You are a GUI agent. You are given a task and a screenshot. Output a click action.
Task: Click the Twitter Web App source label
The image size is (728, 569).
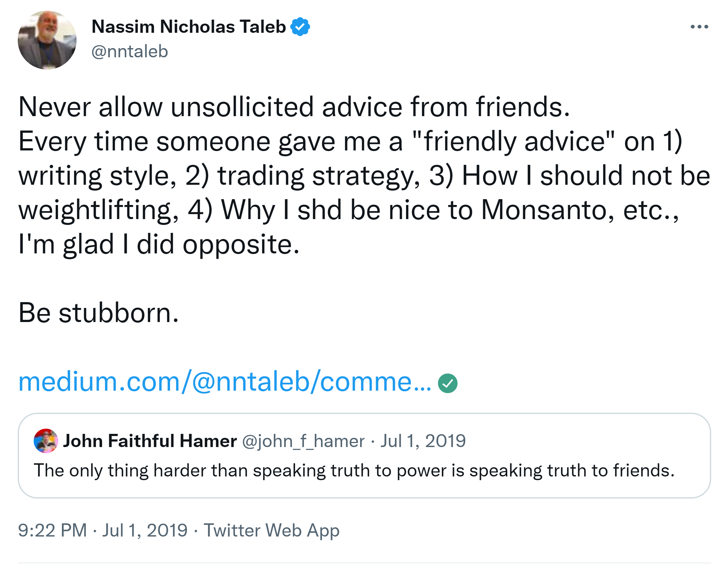pyautogui.click(x=271, y=530)
